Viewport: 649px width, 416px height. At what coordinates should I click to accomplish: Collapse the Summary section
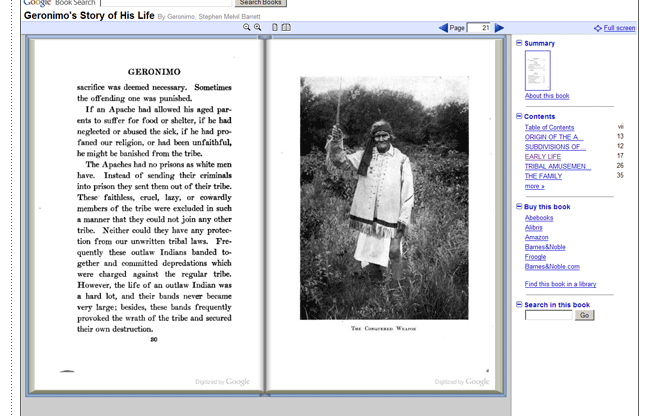click(x=519, y=43)
